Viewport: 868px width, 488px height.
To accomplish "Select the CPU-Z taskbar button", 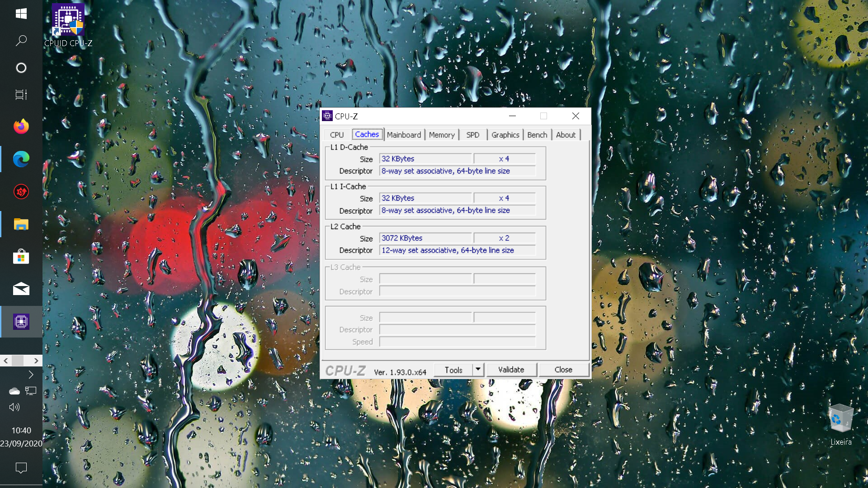I will [x=21, y=322].
